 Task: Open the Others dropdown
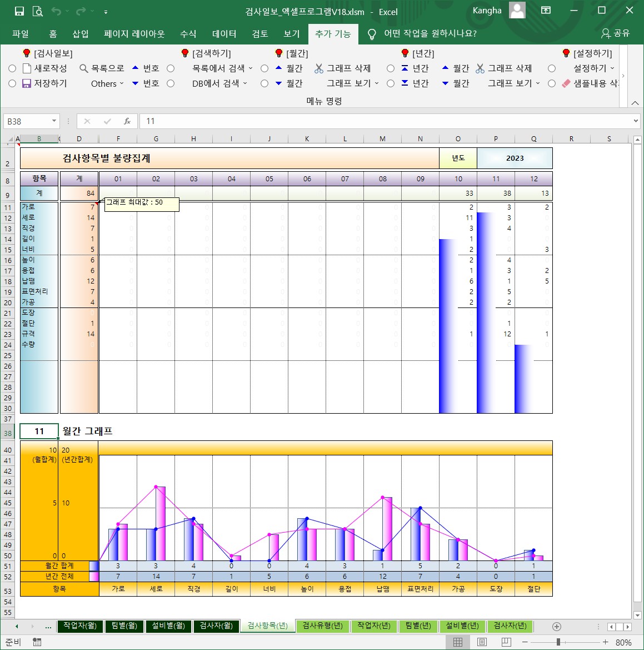(x=107, y=83)
